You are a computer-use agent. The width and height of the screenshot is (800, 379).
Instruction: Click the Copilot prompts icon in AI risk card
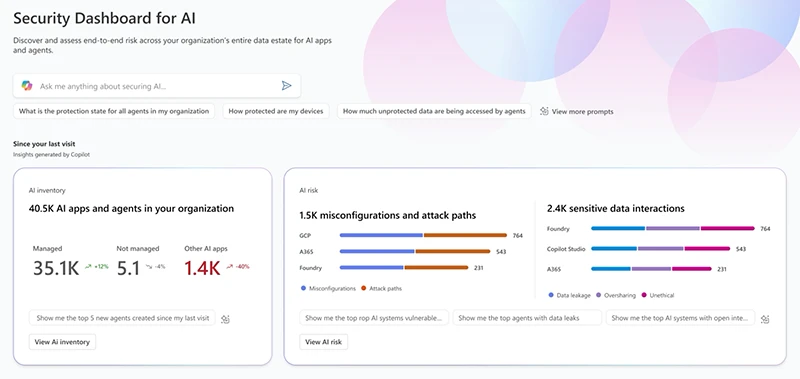click(x=765, y=319)
